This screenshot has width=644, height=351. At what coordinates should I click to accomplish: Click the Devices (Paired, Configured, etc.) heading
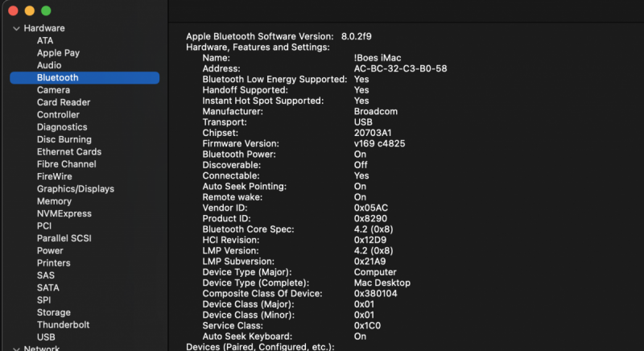click(x=260, y=347)
